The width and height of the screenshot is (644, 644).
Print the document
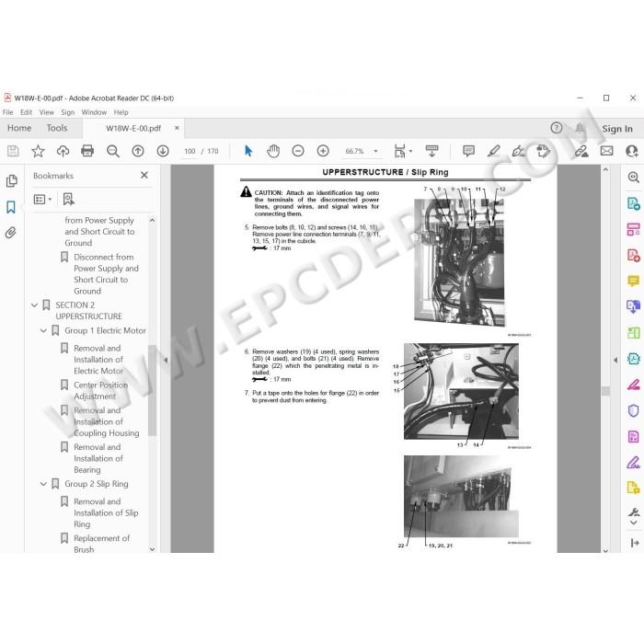tap(87, 151)
